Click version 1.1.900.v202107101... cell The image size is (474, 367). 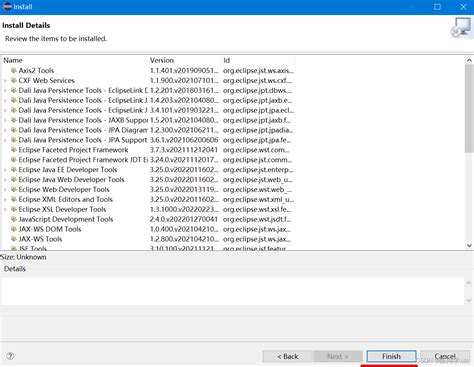pyautogui.click(x=184, y=80)
